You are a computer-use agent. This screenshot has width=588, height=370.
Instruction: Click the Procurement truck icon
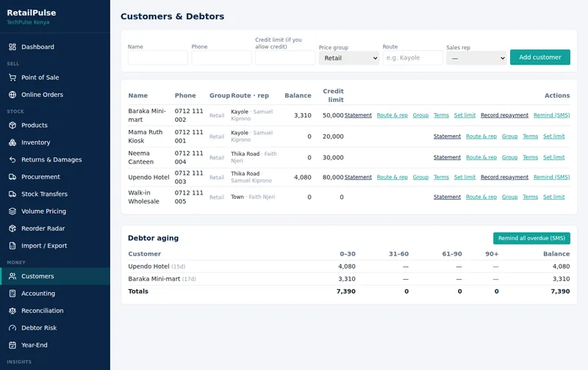12,177
